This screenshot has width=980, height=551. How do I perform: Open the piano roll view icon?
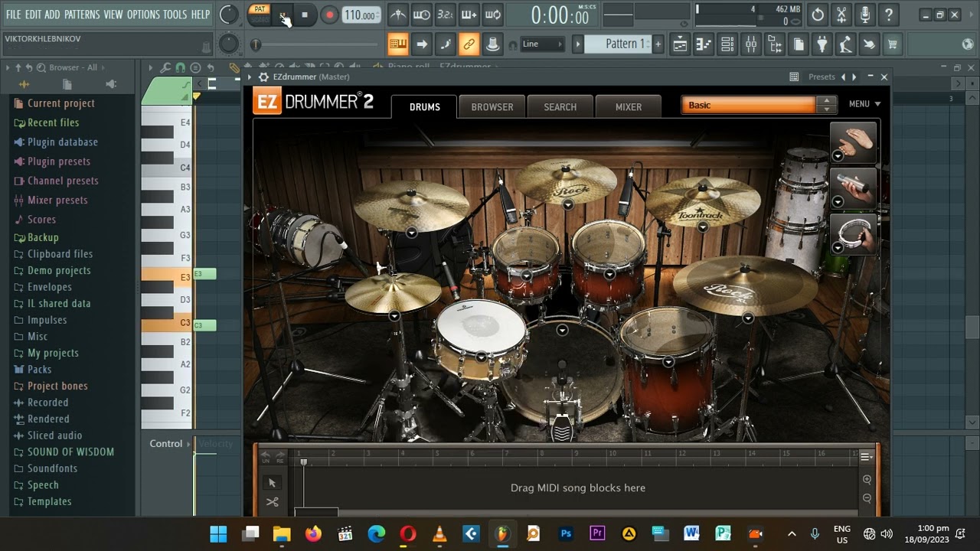[704, 44]
